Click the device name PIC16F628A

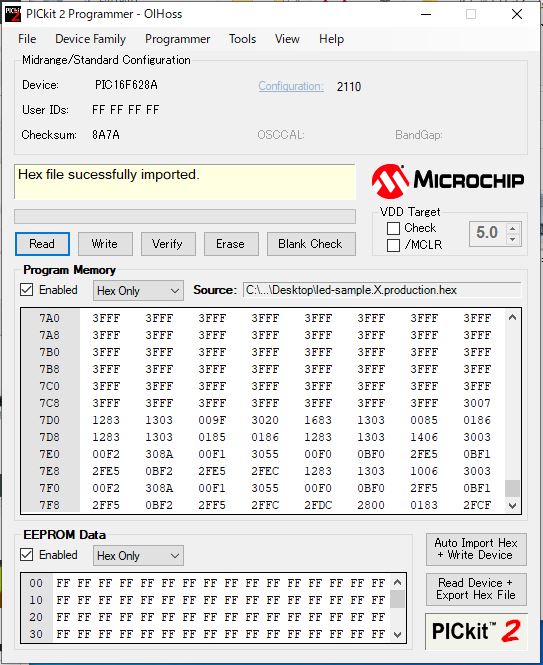126,85
